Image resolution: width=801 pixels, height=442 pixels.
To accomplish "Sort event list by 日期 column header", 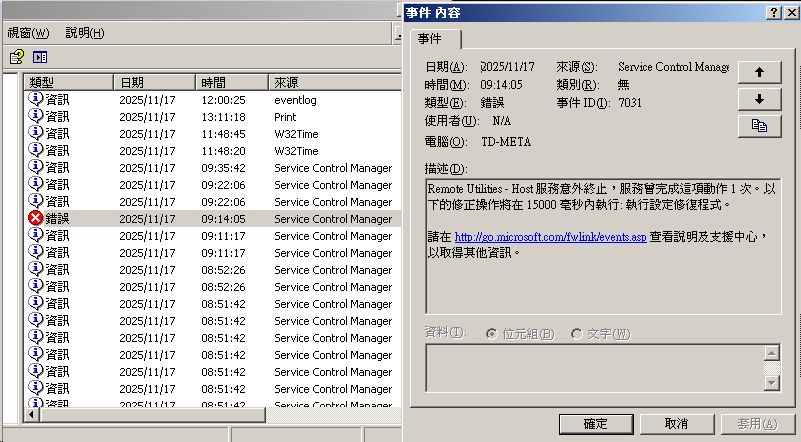I will click(x=154, y=82).
